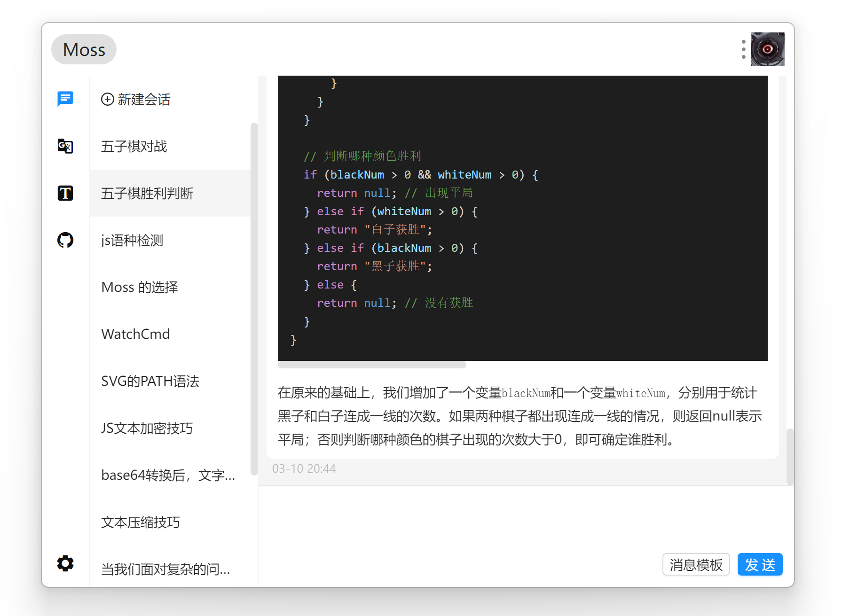Send the message with 发送 button

coord(760,564)
